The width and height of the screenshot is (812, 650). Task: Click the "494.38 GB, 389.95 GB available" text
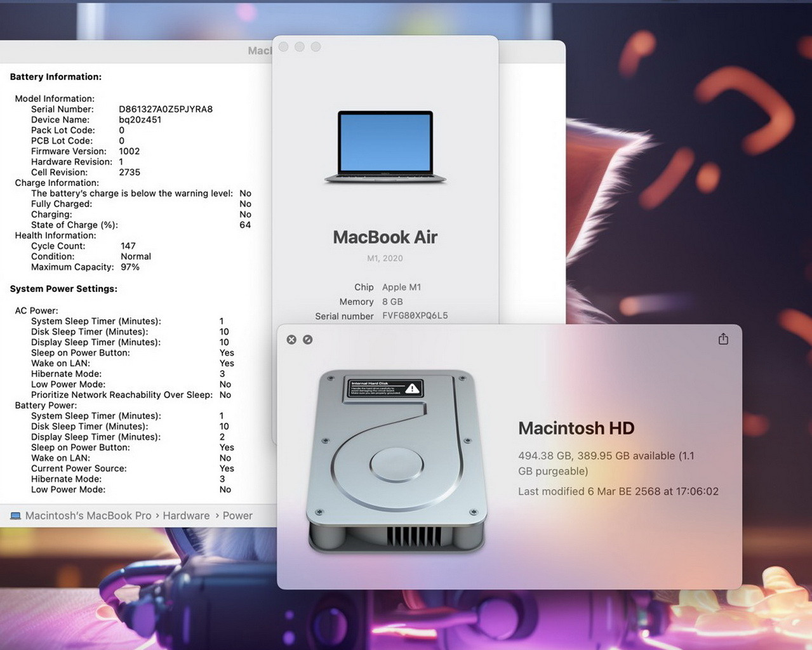tap(597, 456)
